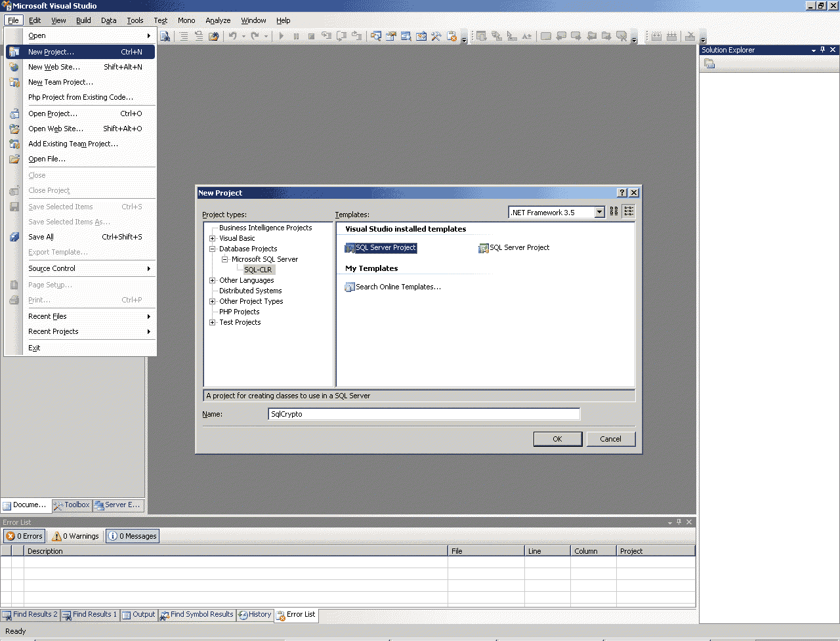This screenshot has height=641, width=840.
Task: Open the Source Control submenu
Action: tap(81, 268)
